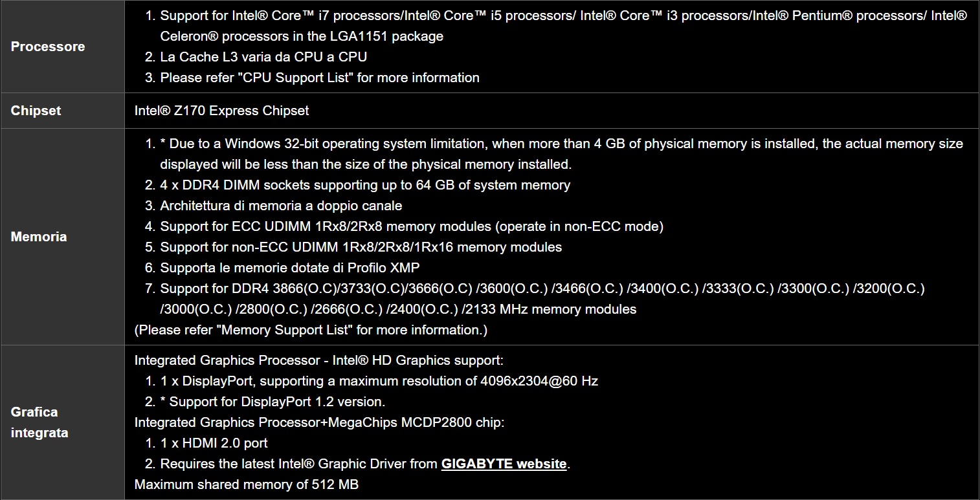Click the "CPU Support List" line
The width and height of the screenshot is (980, 500).
[320, 78]
